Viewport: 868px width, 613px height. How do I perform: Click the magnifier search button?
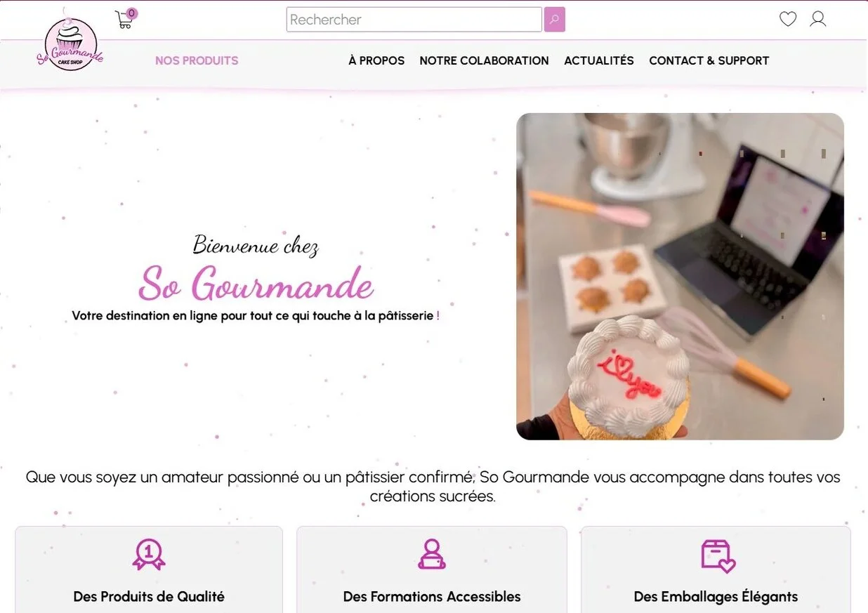tap(555, 20)
